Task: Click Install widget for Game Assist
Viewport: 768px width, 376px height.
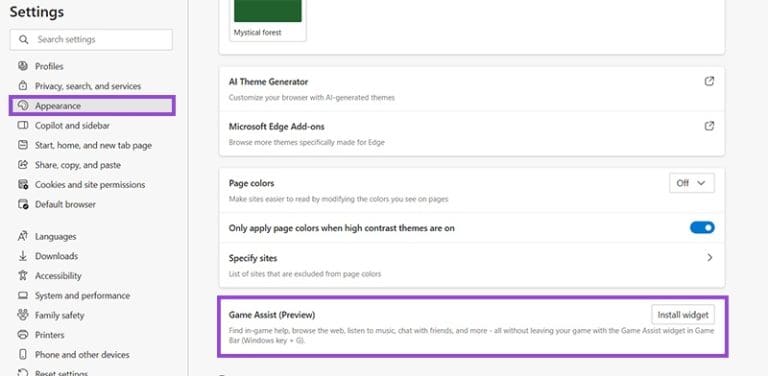Action: tap(683, 315)
